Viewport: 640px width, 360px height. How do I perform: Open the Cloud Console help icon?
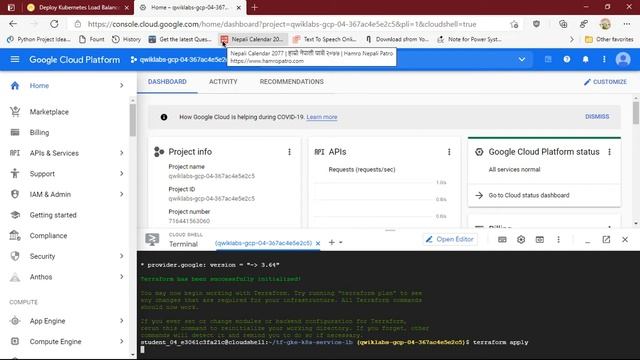tap(567, 60)
